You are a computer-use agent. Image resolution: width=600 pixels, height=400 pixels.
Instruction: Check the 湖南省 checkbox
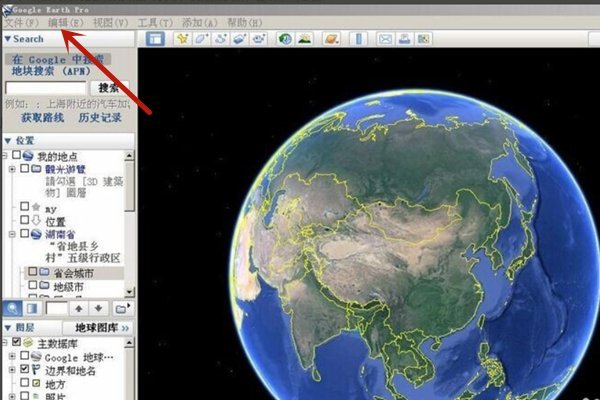25,233
